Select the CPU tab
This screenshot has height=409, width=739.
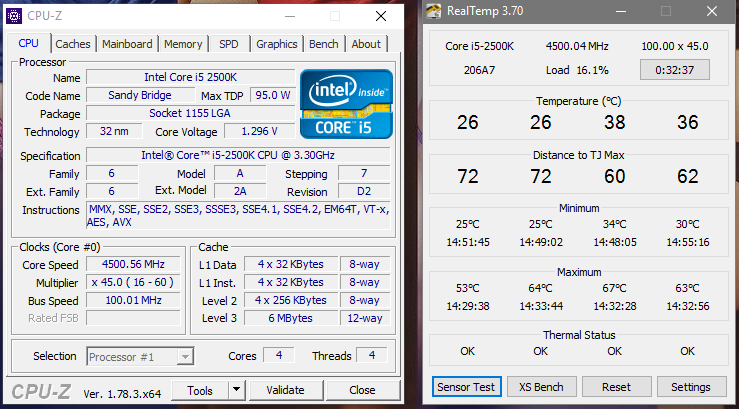tap(29, 43)
